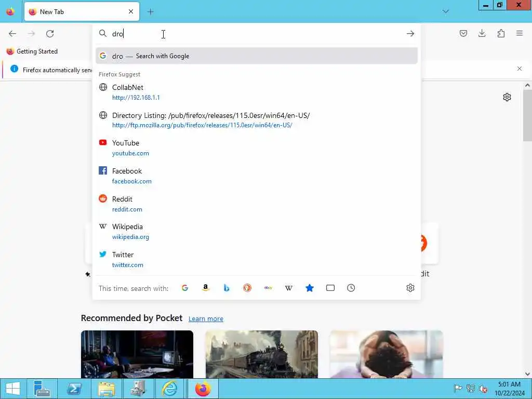532x399 pixels.
Task: Search this time with DuckDuckGo icon
Action: pos(247,288)
